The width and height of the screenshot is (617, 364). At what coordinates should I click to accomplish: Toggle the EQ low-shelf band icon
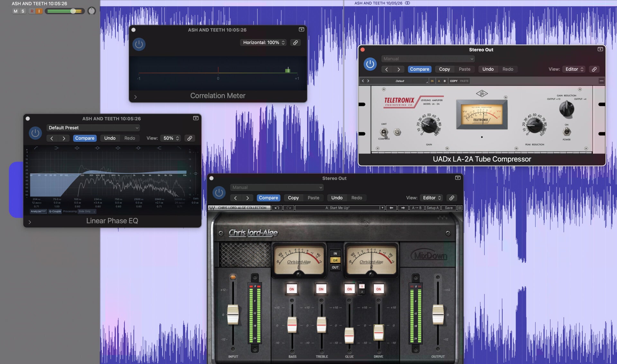pos(56,148)
